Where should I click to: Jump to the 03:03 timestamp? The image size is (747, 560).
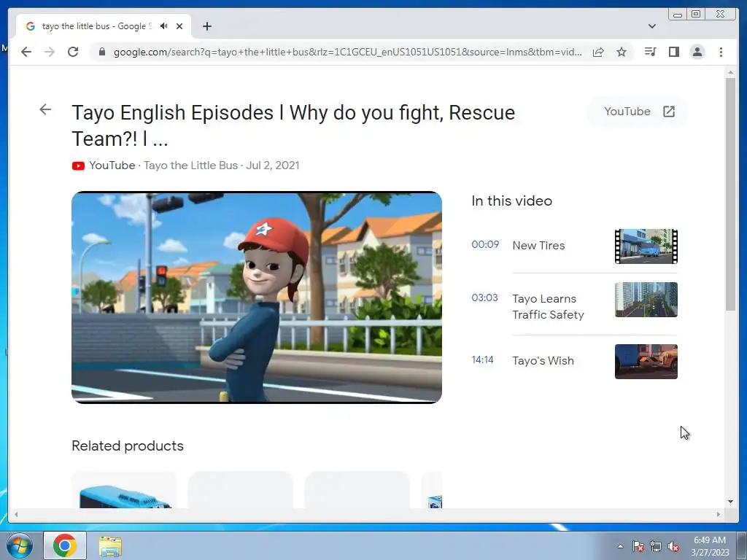point(484,297)
